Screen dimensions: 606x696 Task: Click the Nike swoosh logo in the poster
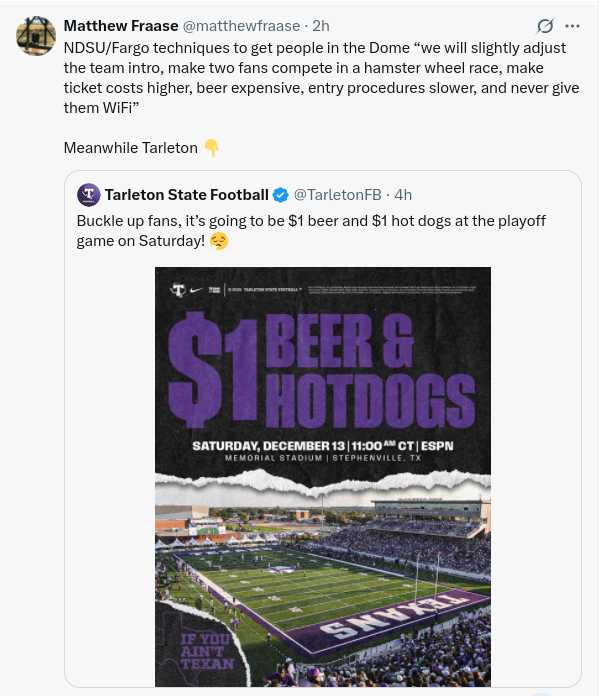(x=207, y=290)
